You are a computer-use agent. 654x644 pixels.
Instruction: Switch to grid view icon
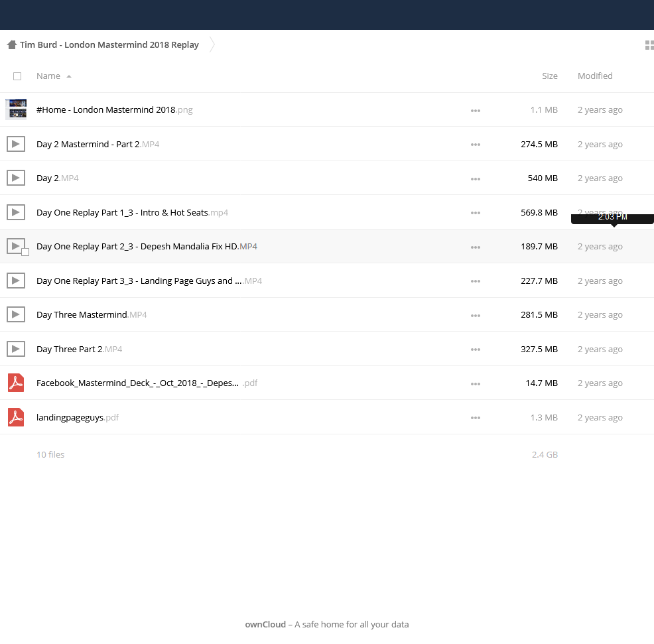(649, 45)
